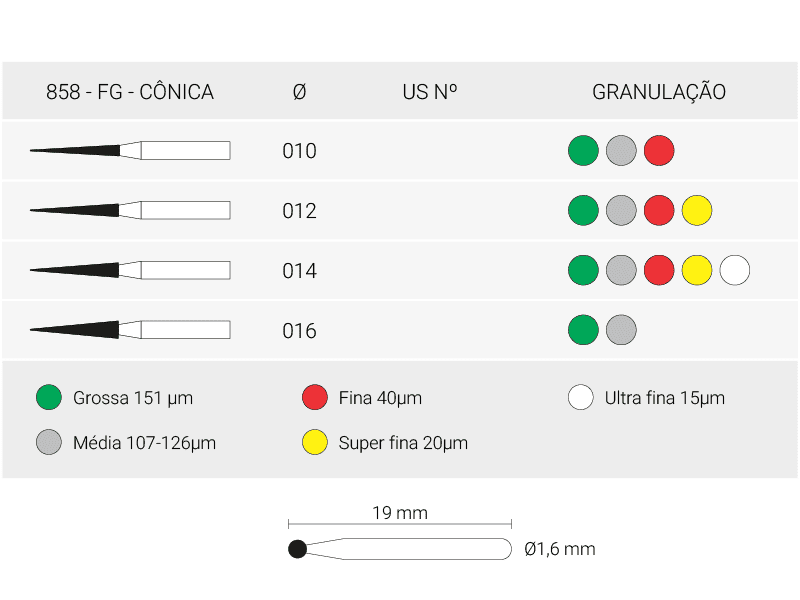
Task: Click the 010 conical bur illustration
Action: tap(130, 151)
